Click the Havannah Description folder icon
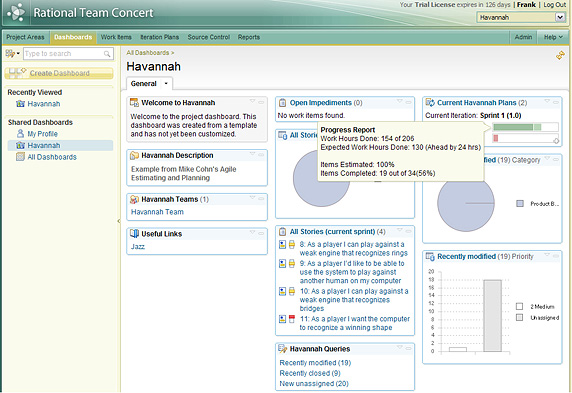 (134, 155)
